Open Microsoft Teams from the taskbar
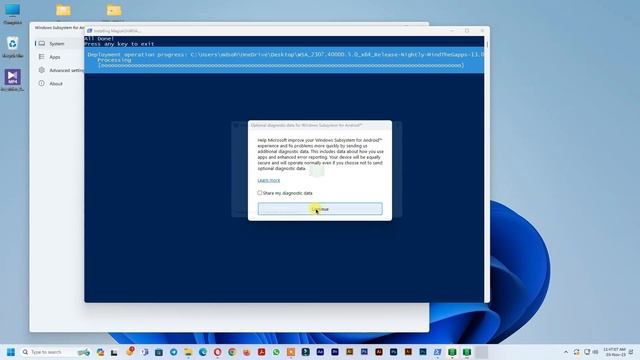This screenshot has width=640, height=360. pyautogui.click(x=144, y=352)
